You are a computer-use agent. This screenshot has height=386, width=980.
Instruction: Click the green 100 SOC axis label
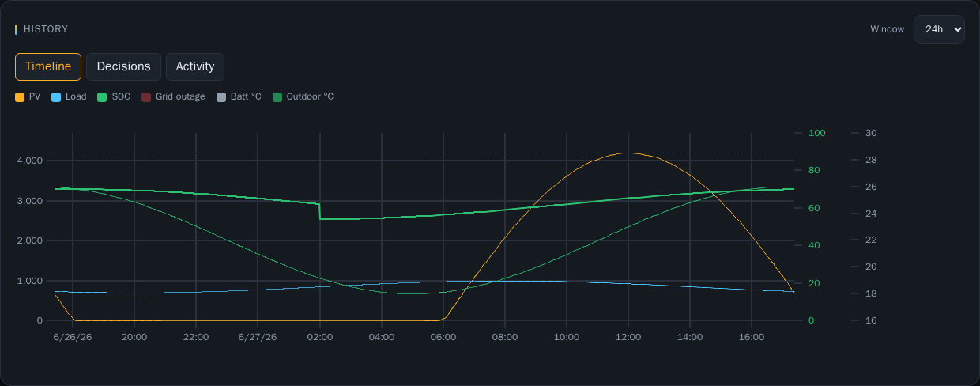[x=816, y=133]
